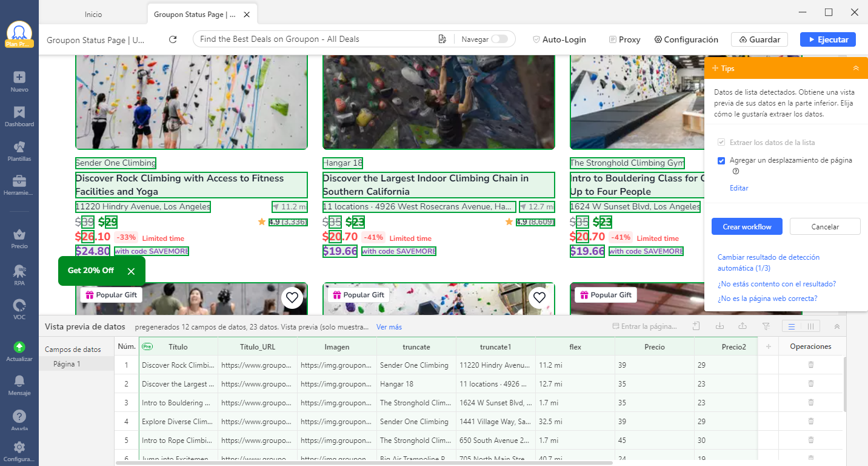This screenshot has width=868, height=466.
Task: Click Cambiar resultado de detección automática link
Action: pyautogui.click(x=768, y=262)
